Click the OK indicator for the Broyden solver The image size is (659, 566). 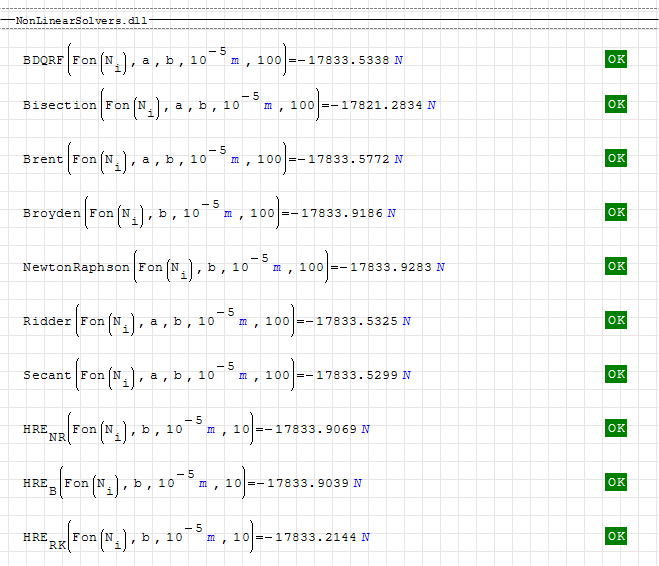616,212
